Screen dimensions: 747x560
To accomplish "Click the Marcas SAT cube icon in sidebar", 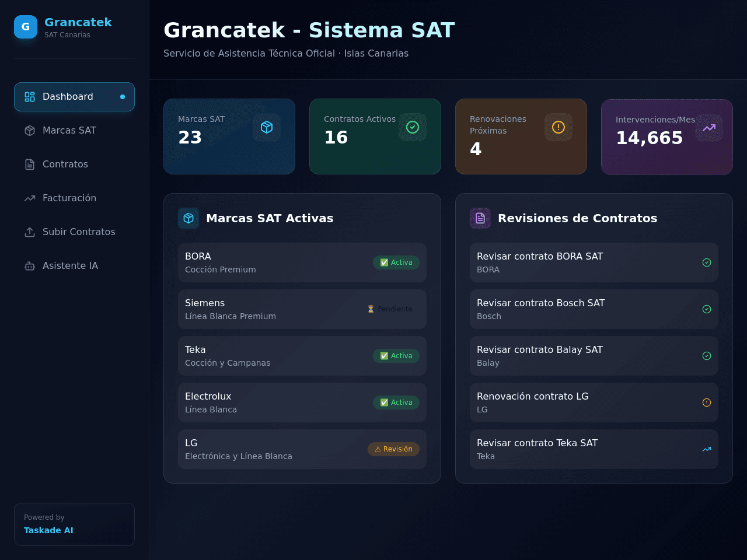I will pyautogui.click(x=30, y=131).
